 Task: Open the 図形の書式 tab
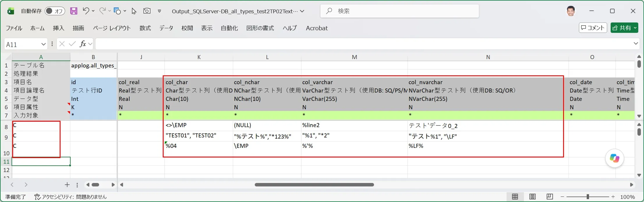pos(260,28)
